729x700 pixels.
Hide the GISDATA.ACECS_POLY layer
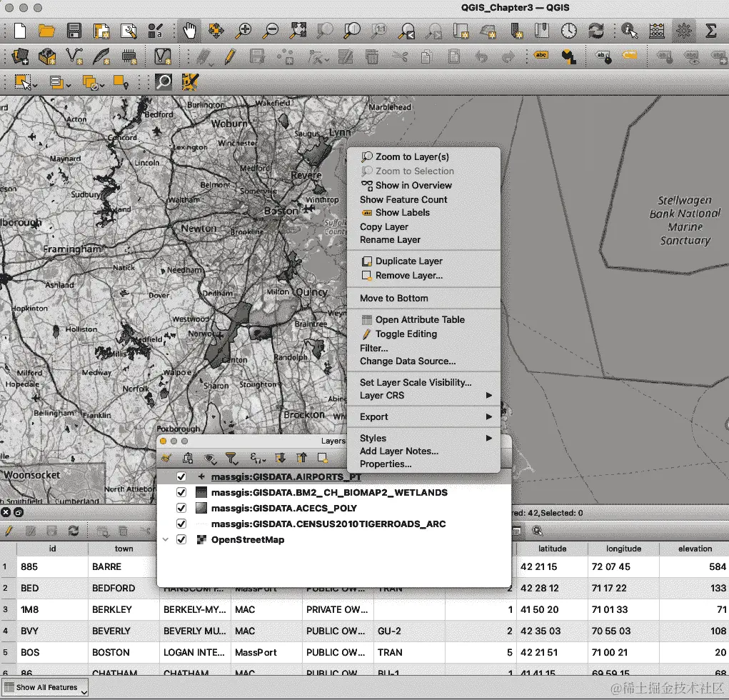181,509
